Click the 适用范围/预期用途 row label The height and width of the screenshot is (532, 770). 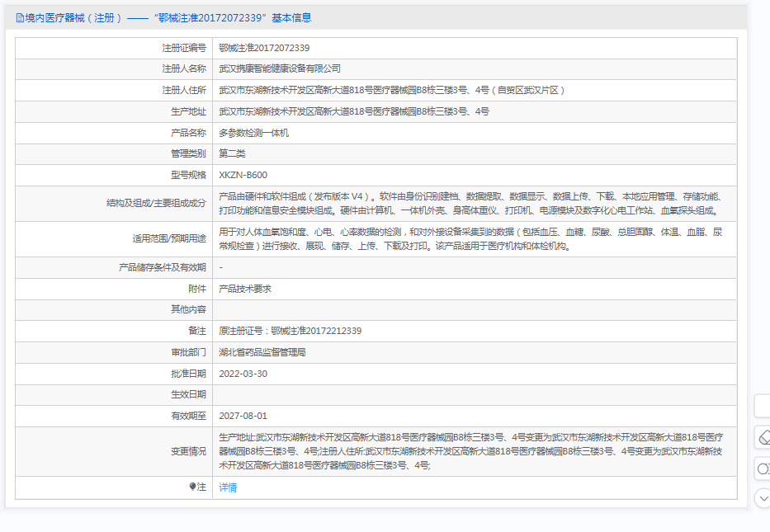pos(169,239)
